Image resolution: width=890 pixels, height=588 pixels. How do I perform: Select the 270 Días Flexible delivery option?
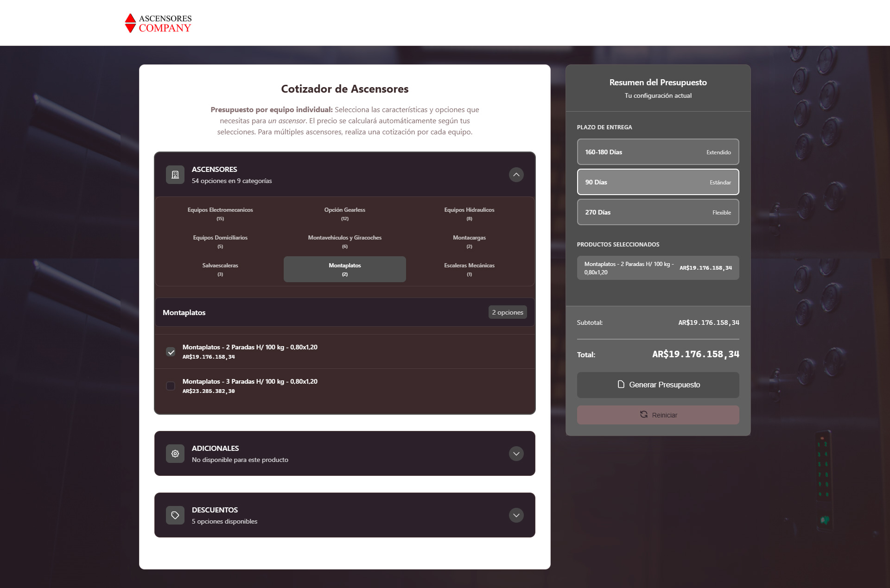click(657, 212)
